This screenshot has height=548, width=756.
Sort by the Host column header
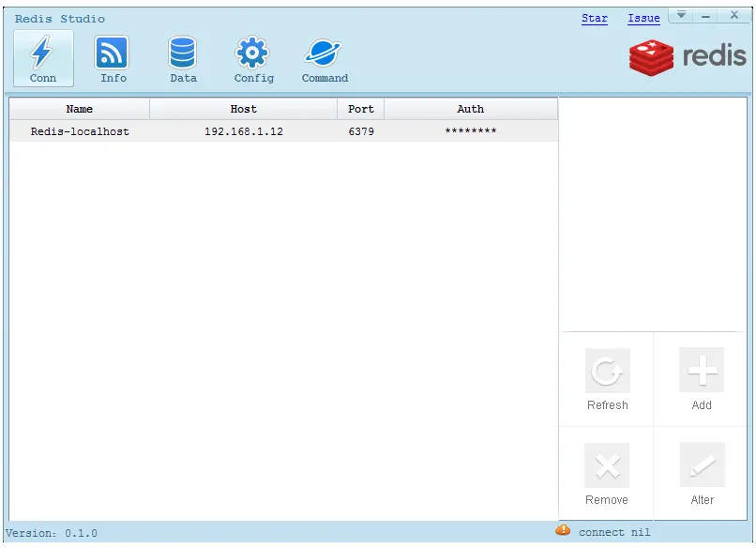click(244, 109)
